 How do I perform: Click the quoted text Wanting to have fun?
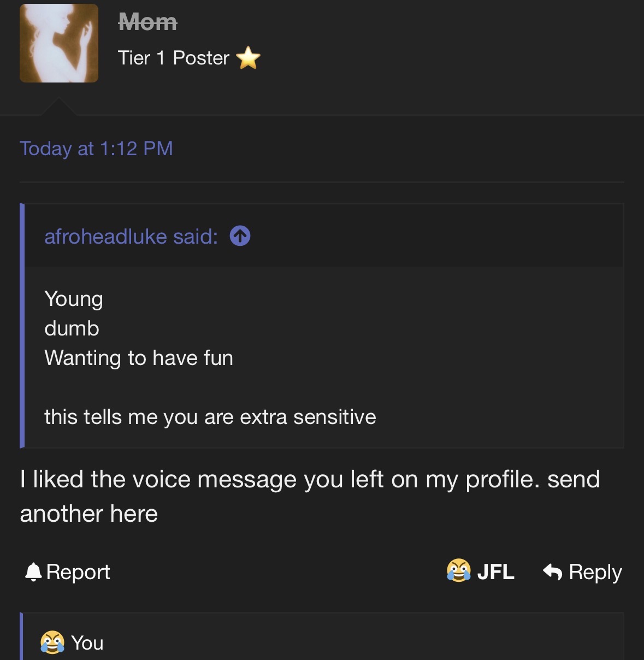tap(139, 358)
